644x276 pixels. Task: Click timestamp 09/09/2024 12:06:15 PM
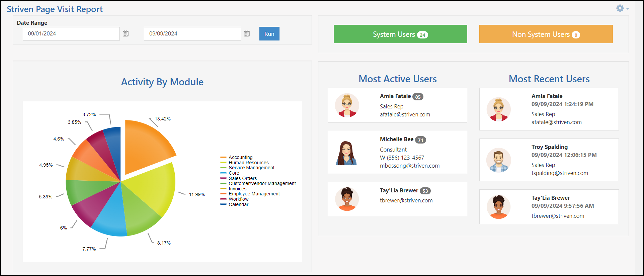[564, 155]
